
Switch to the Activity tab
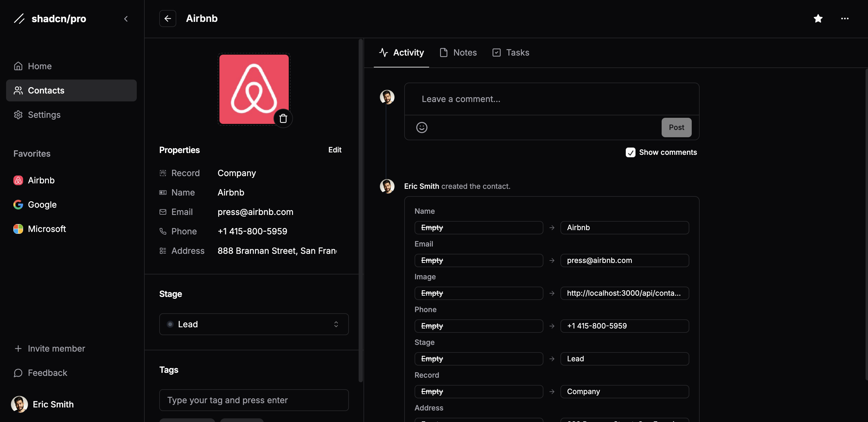(401, 53)
